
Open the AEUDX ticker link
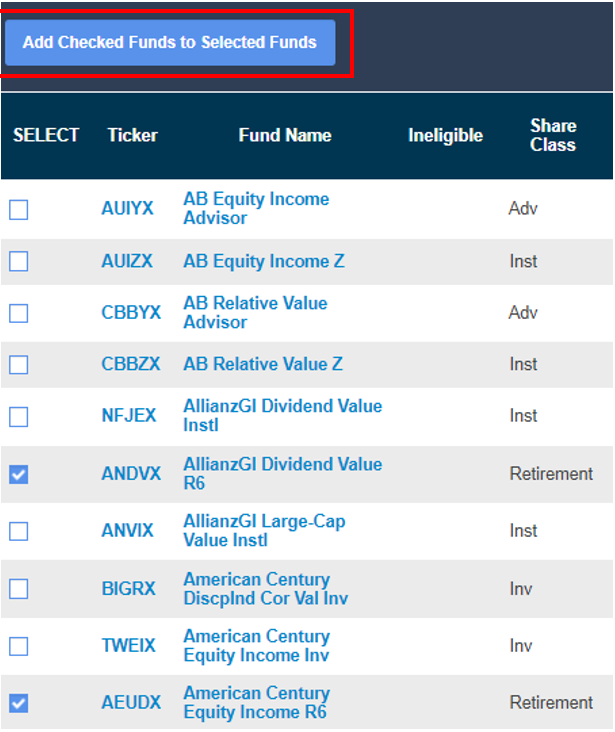tap(131, 703)
